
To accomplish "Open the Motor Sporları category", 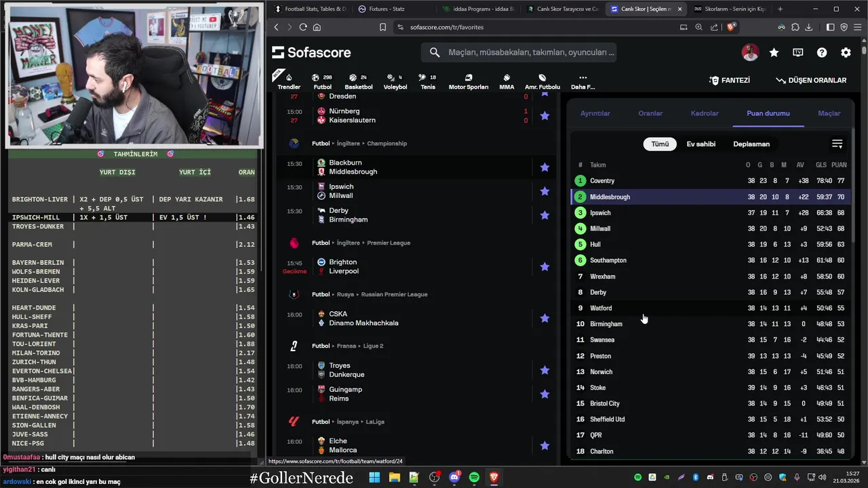I will pos(469,81).
